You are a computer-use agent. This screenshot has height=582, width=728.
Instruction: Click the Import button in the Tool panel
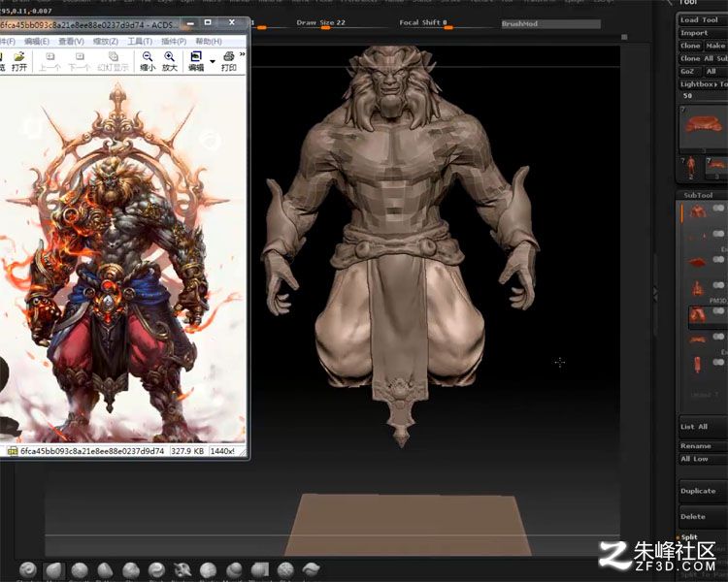pyautogui.click(x=702, y=33)
